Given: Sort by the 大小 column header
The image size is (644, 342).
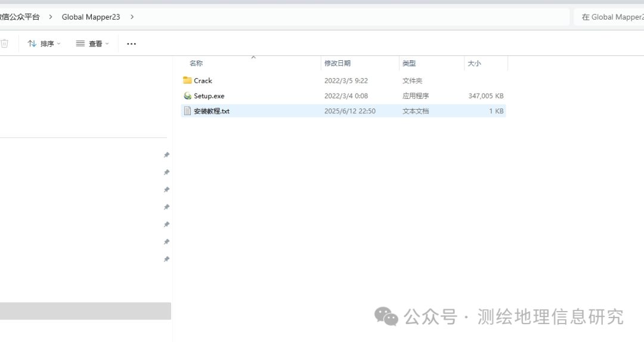Looking at the screenshot, I should pos(474,63).
